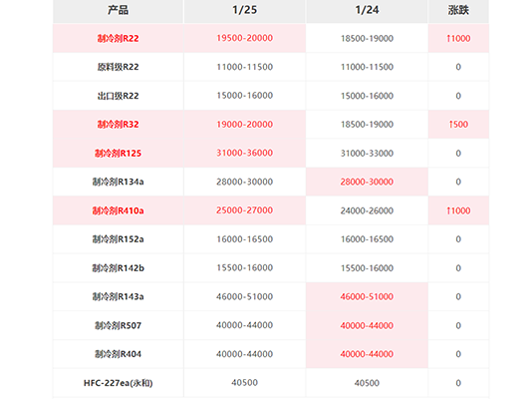Select the 制冷剂R32 product cell
Screen dimensions: 532x399
click(x=119, y=125)
